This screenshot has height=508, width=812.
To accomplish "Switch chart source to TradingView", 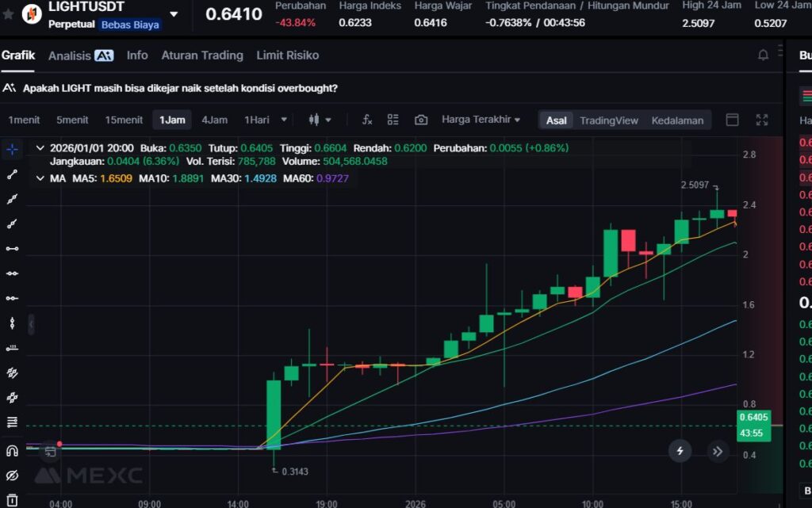I will [x=608, y=120].
